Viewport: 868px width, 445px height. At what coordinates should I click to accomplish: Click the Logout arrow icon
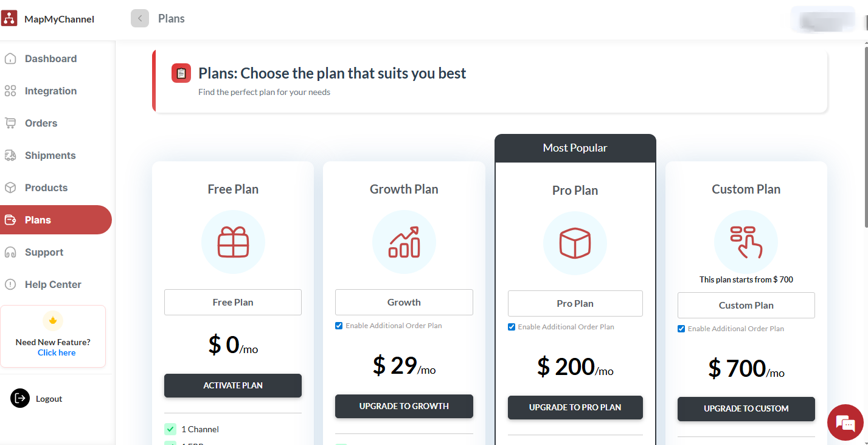20,398
